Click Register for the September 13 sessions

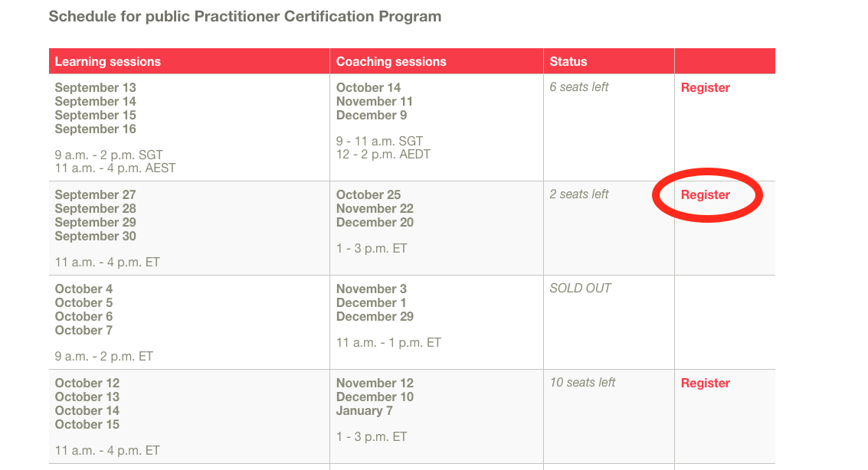(x=706, y=88)
